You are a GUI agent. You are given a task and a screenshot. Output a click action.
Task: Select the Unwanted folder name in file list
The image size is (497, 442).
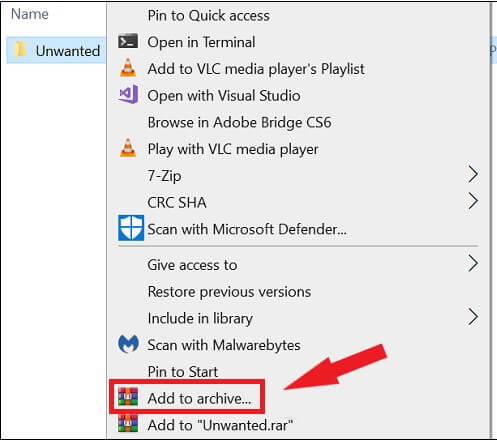click(x=68, y=51)
